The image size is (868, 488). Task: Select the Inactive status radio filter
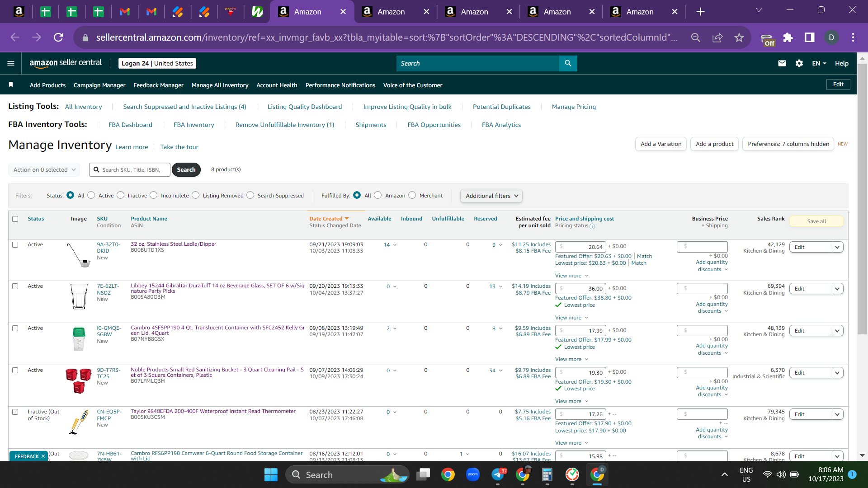point(121,195)
